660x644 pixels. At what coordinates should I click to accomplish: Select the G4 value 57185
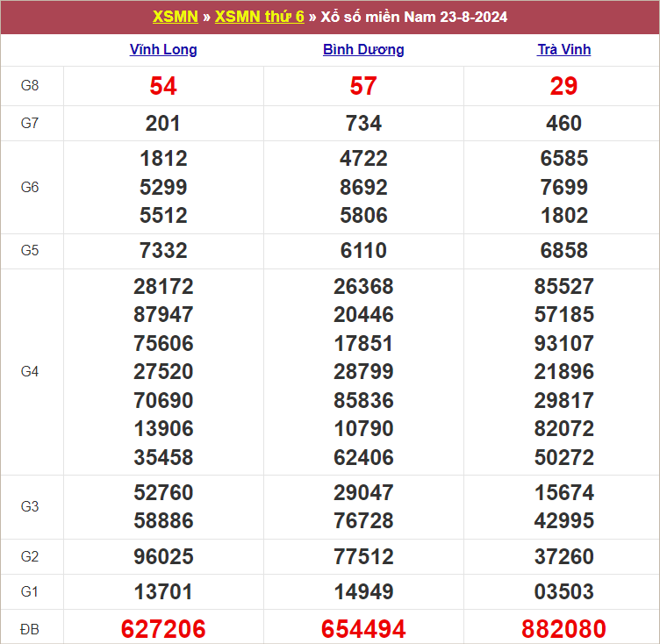click(564, 315)
